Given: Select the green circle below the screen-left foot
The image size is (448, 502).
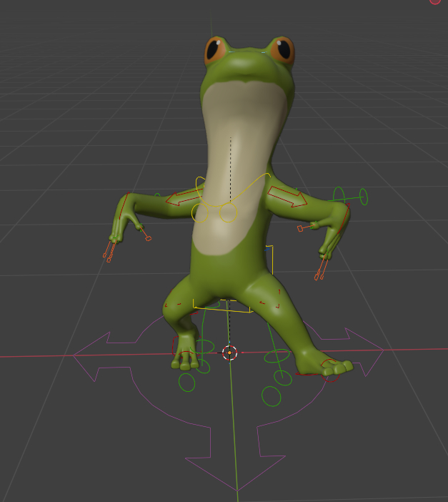Looking at the screenshot, I should click(186, 383).
